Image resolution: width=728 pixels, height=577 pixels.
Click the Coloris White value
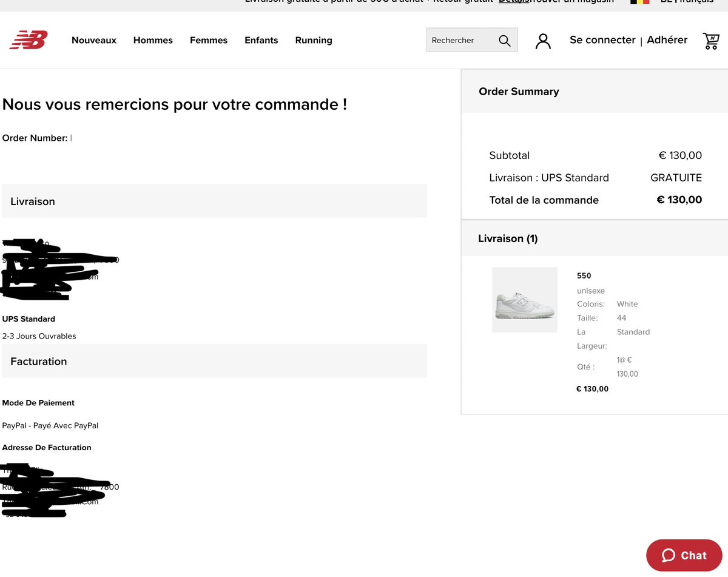coord(627,304)
